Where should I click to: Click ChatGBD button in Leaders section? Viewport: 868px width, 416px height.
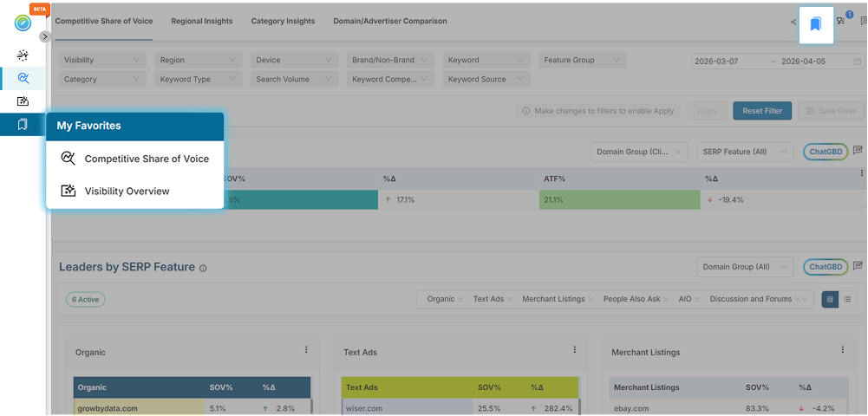point(826,267)
